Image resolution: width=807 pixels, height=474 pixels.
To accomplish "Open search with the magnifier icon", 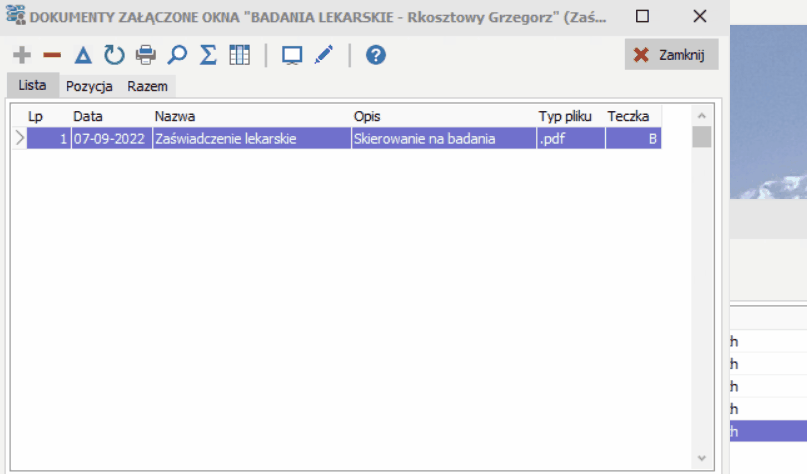I will click(177, 55).
